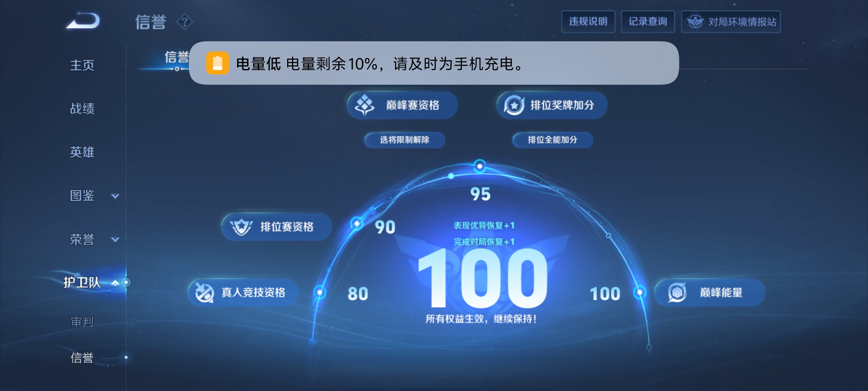868x391 pixels.
Task: Expand the 荣誉 section in the sidebar
Action: tap(115, 239)
